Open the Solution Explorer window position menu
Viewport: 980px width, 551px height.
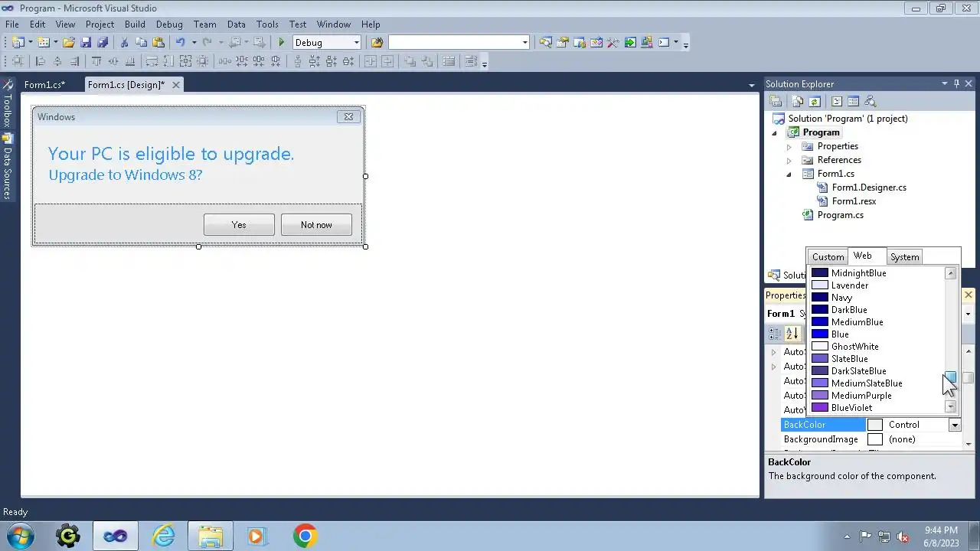coord(944,84)
